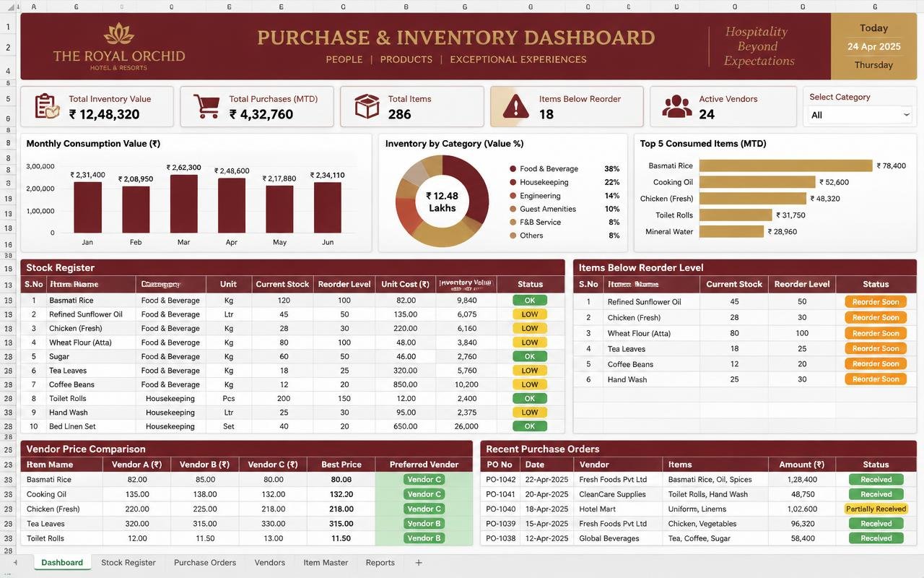
Task: Add a new sheet with the plus icon
Action: [x=419, y=562]
